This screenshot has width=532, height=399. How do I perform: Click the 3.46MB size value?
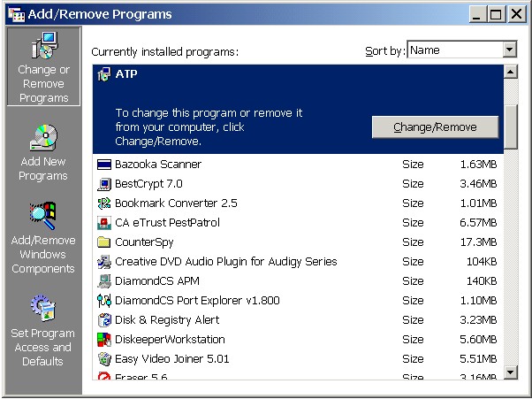[478, 184]
